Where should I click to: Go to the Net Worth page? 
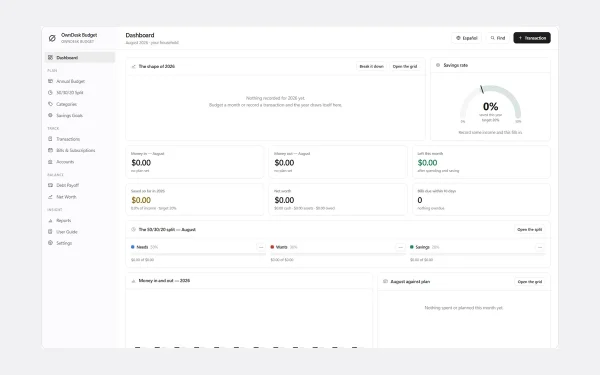(x=80, y=197)
